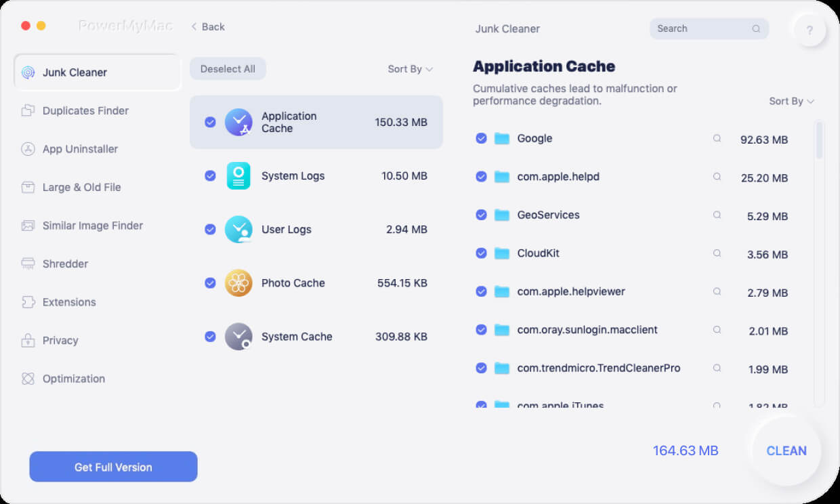Screen dimensions: 840x504
Task: Uncheck the Application Cache checkbox
Action: pyautogui.click(x=210, y=122)
